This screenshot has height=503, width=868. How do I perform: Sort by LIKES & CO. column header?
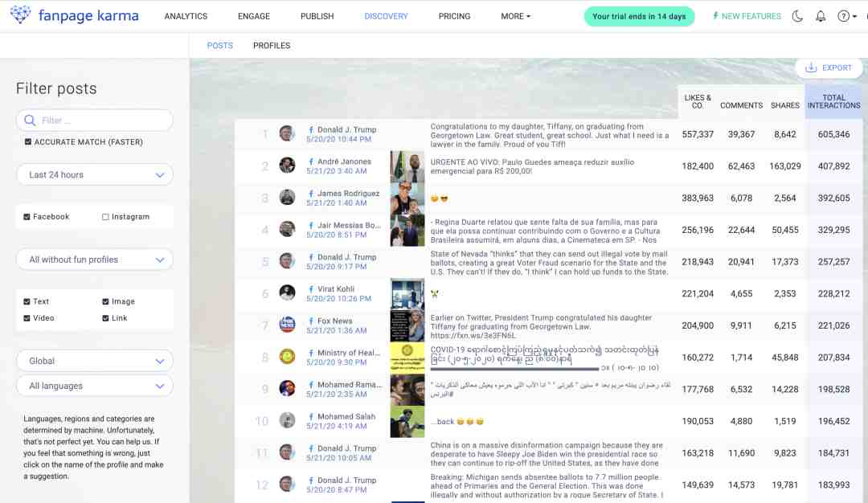[x=698, y=101]
